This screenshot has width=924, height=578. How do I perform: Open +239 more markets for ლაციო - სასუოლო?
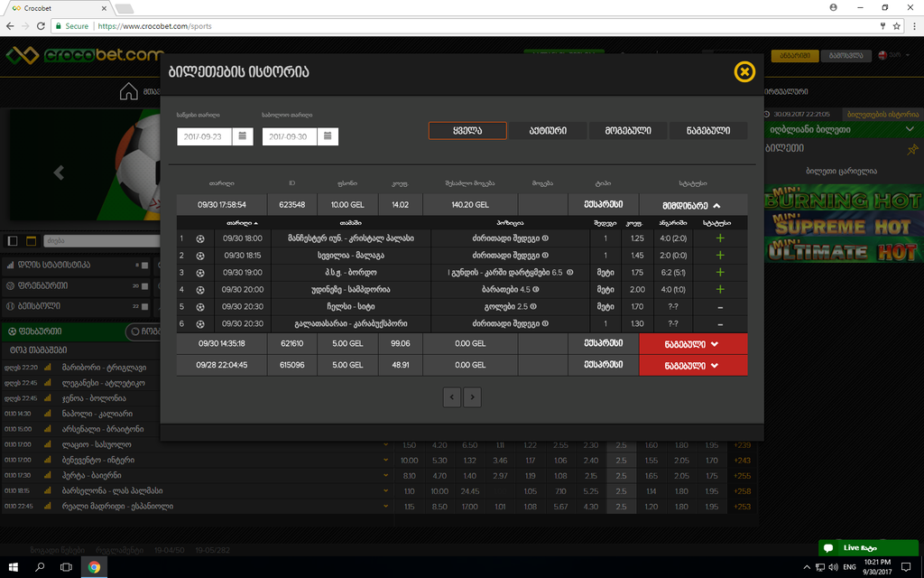(742, 444)
